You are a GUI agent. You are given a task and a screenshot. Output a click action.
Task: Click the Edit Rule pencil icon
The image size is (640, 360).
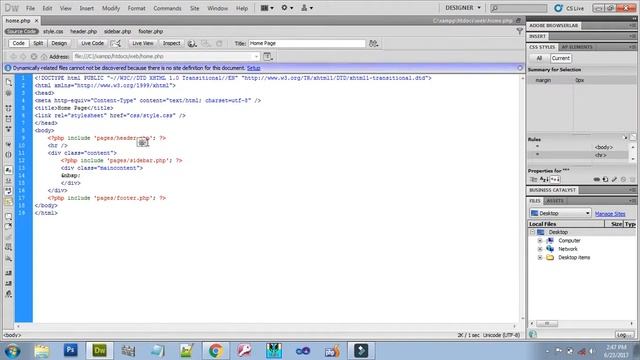(614, 179)
